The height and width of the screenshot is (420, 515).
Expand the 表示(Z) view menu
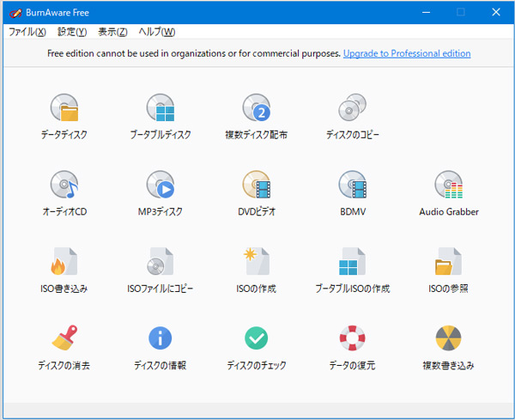112,32
